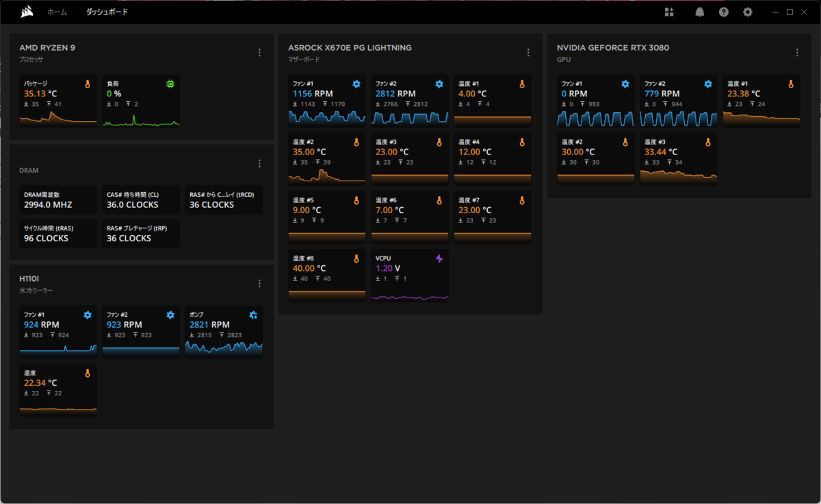
Task: Close the iCUE window
Action: [805, 12]
